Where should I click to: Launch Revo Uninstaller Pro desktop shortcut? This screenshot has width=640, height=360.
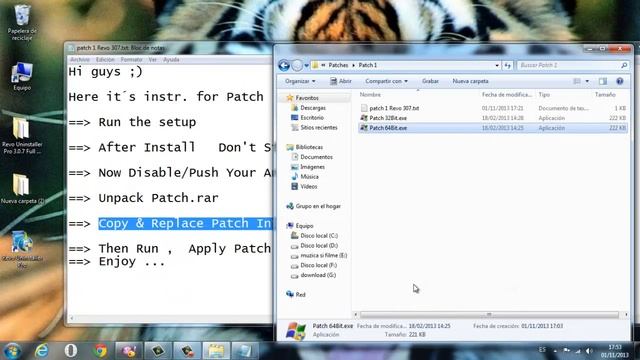pos(22,249)
